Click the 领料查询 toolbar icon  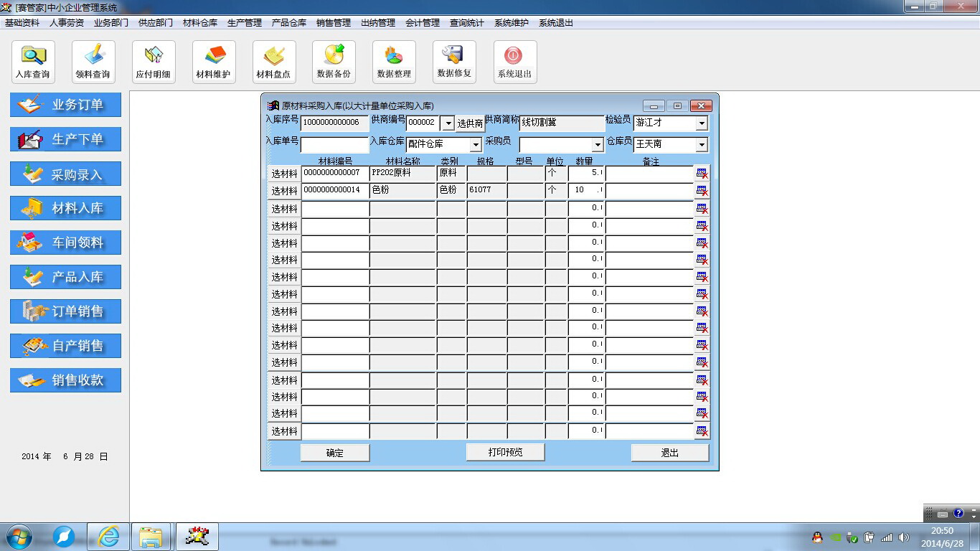click(x=93, y=62)
